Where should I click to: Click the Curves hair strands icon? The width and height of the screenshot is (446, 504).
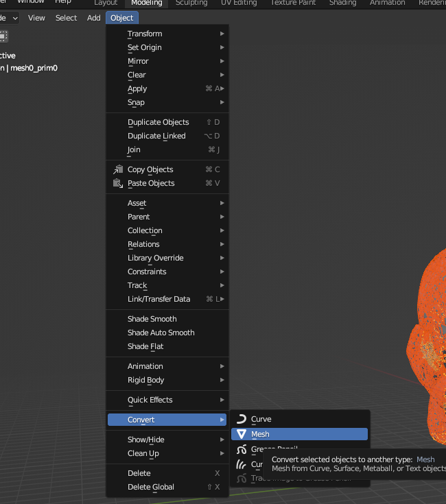point(241,465)
